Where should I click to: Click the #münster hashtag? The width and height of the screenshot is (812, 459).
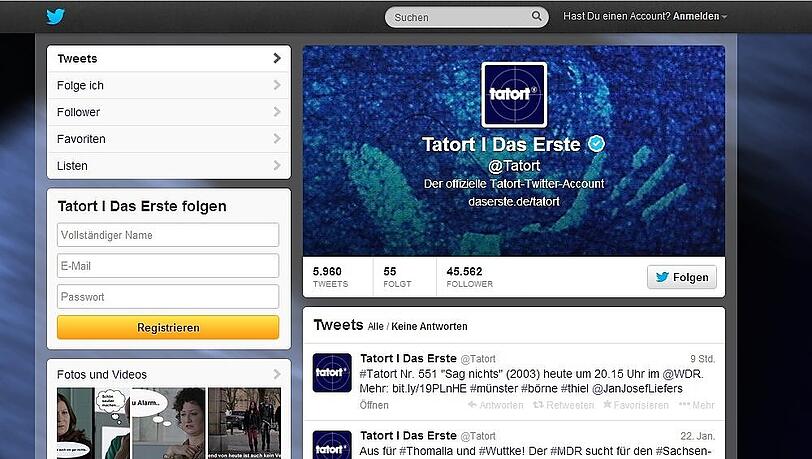[494, 389]
